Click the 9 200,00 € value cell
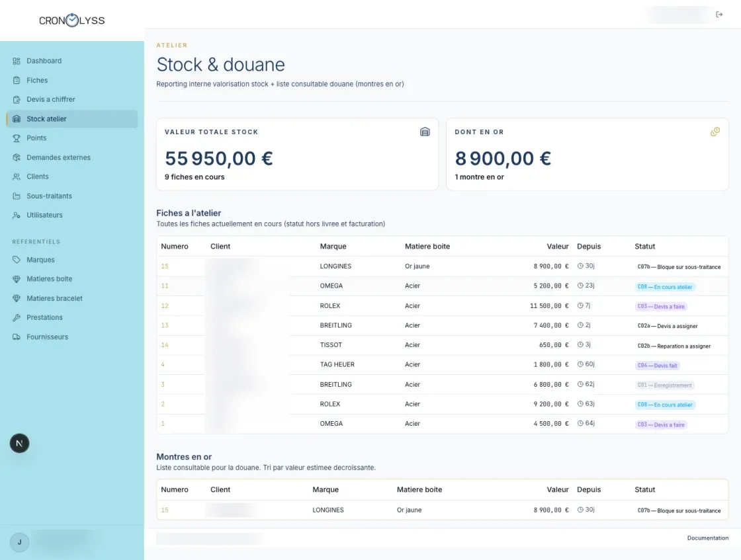This screenshot has width=741, height=560. point(551,404)
